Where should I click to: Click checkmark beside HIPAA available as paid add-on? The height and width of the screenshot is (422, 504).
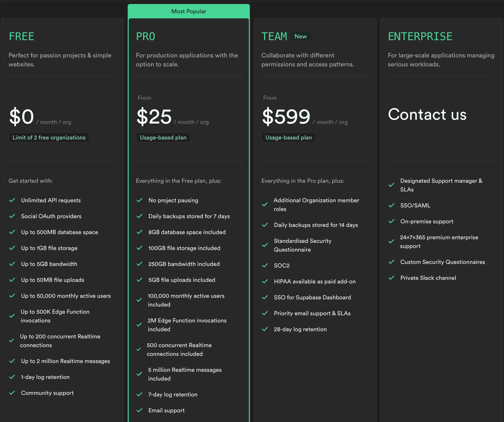coord(265,281)
